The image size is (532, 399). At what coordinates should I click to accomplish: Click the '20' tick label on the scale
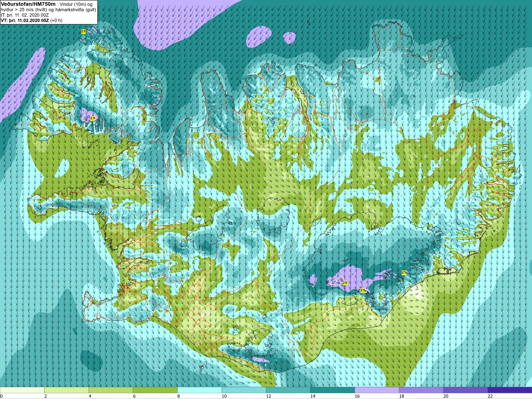(x=446, y=396)
